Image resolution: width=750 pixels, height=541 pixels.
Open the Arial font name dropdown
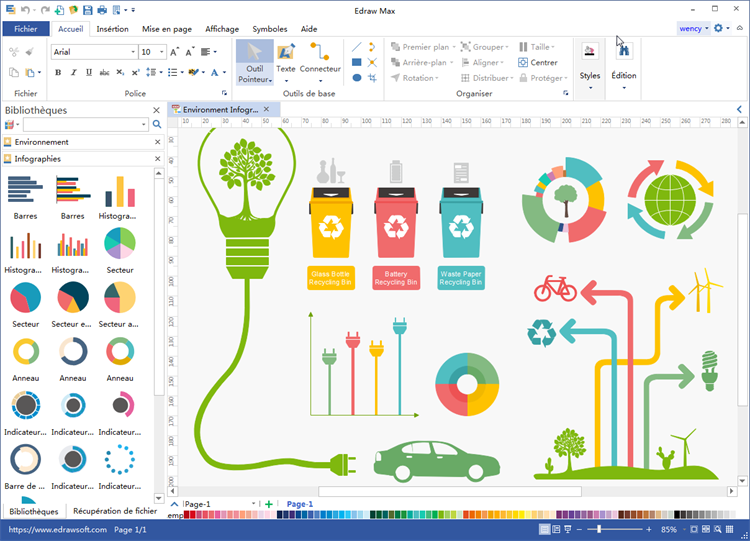pos(91,51)
